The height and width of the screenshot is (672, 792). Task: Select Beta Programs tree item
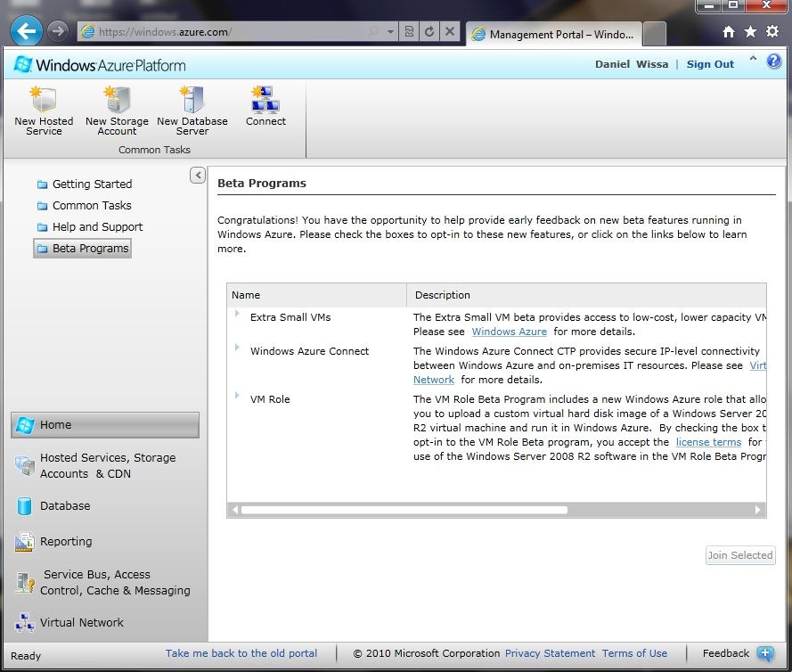coord(82,249)
